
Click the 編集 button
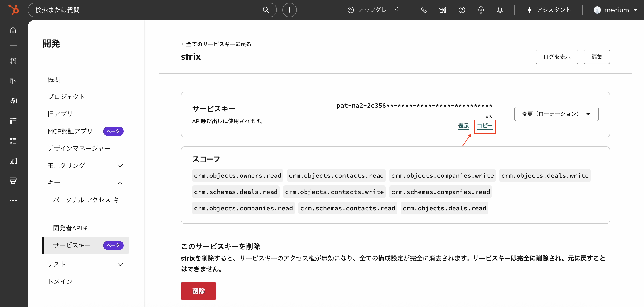596,57
